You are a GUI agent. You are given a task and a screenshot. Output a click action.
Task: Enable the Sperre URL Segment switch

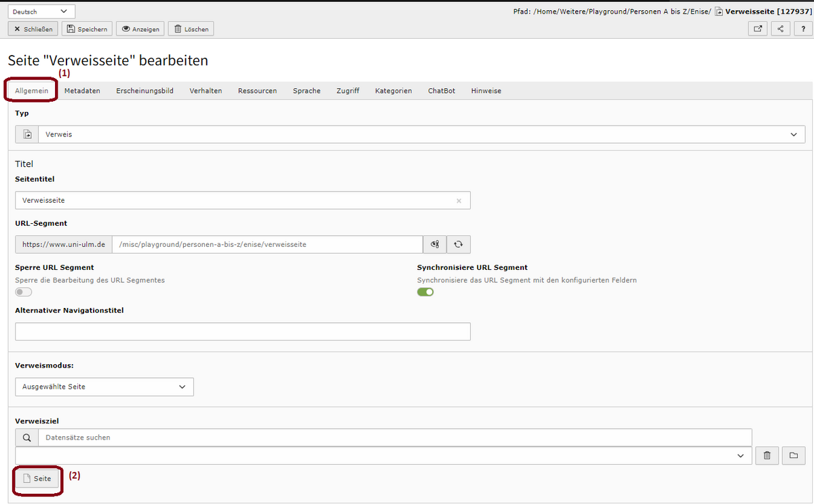pos(23,292)
